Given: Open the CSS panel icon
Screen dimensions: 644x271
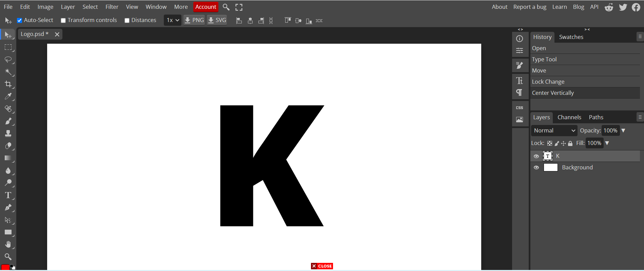Looking at the screenshot, I should (520, 108).
